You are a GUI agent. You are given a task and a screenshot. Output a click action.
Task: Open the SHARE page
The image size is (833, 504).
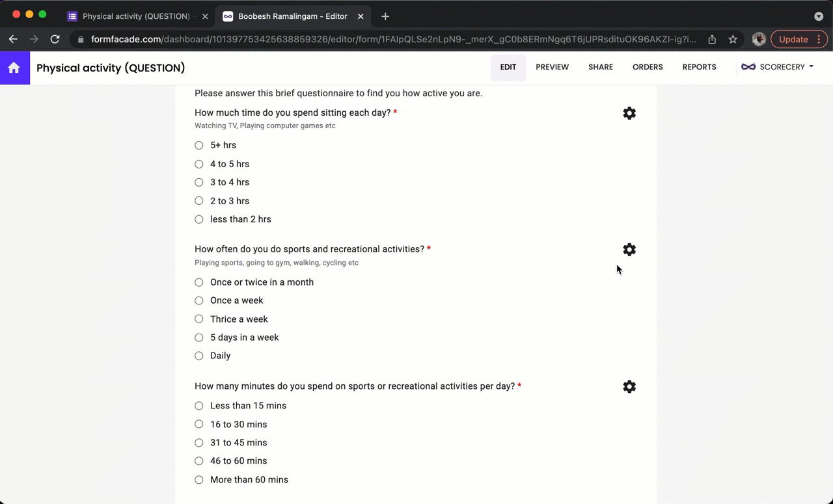(600, 66)
